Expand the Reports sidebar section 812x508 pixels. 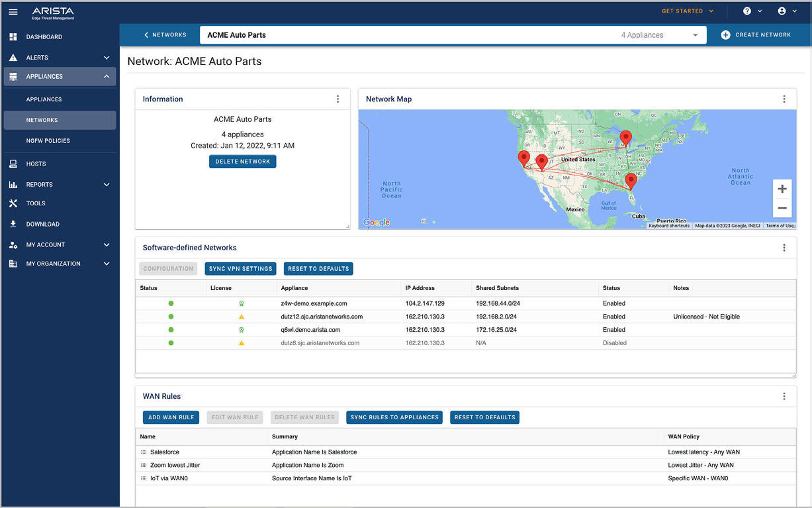click(107, 185)
